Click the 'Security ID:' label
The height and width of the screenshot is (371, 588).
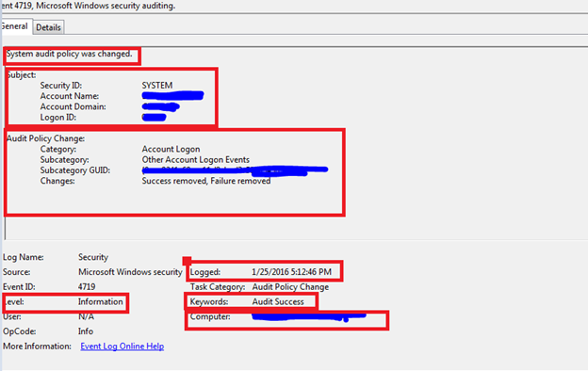coord(60,86)
